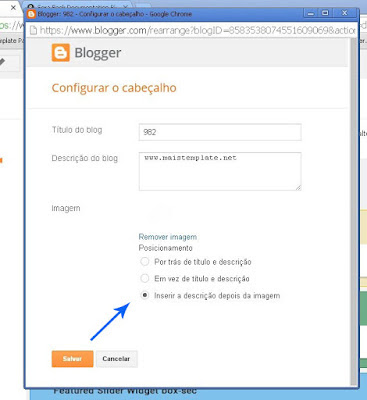Click the Salvar button
The image size is (367, 400).
pos(72,359)
